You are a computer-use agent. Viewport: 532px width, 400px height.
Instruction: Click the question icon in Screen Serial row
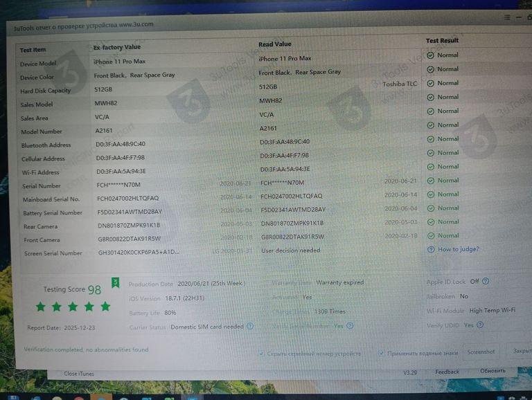[430, 250]
